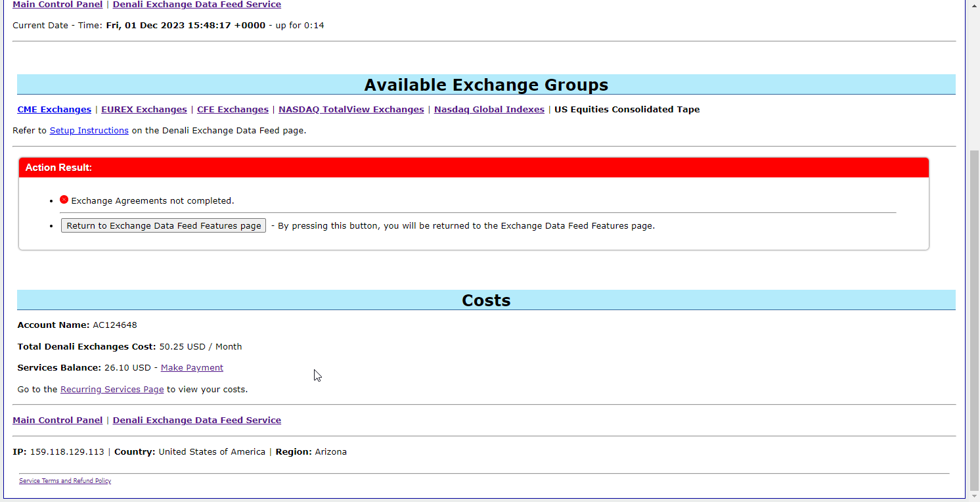Click the United States of America country value

click(x=212, y=452)
